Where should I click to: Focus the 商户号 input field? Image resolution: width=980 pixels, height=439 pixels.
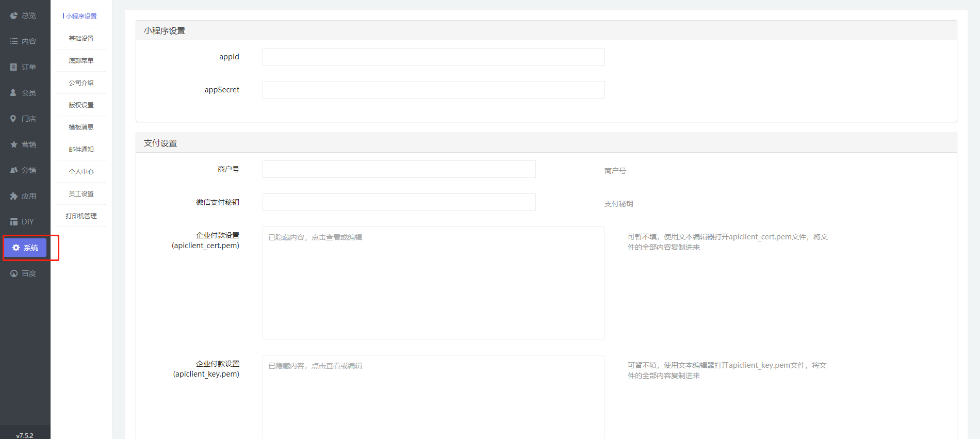(399, 169)
